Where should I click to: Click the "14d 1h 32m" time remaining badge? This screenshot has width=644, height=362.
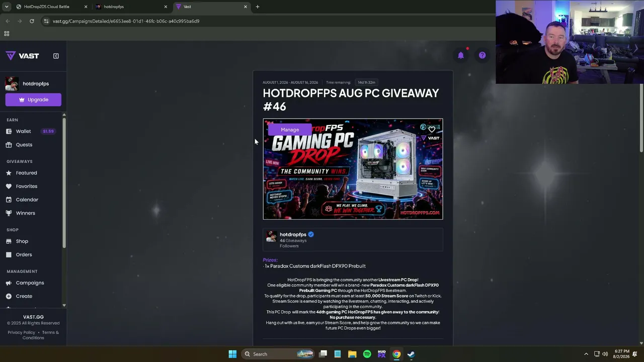tap(366, 82)
